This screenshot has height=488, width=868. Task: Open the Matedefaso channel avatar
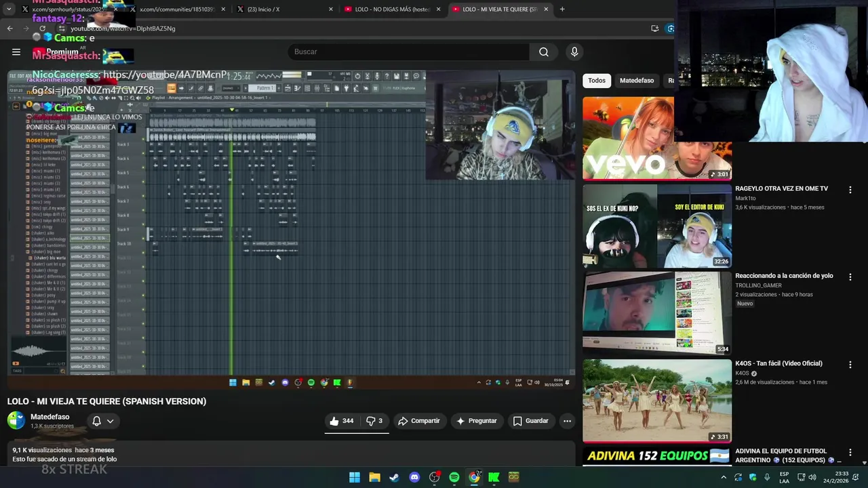(x=16, y=421)
